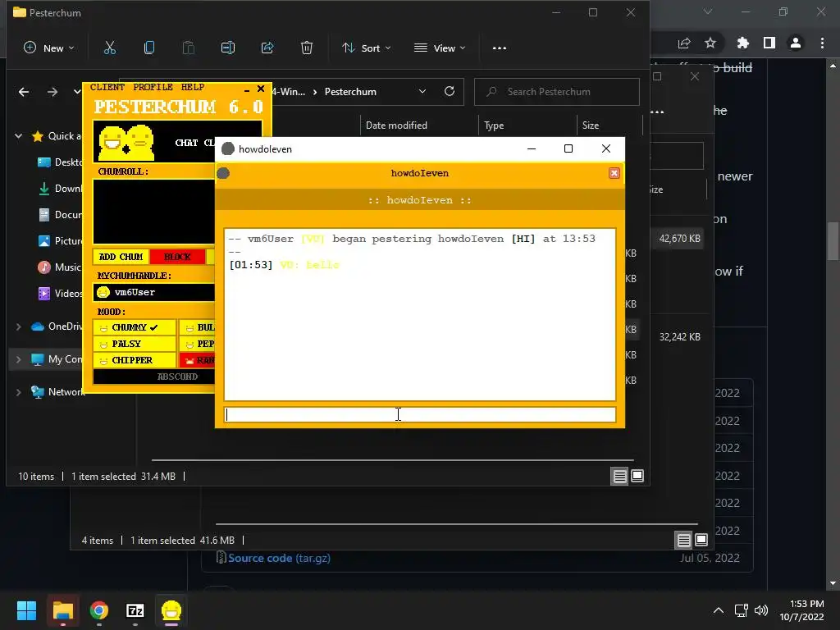Click the Chrome taskbar icon
This screenshot has height=630, width=840.
(x=99, y=610)
